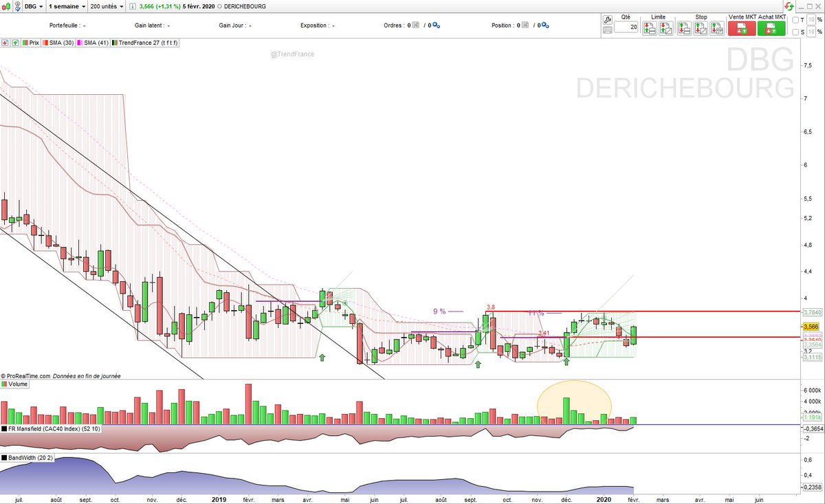This screenshot has width=825, height=504.
Task: Open trading settings with the wrench icon
Action: (608, 19)
